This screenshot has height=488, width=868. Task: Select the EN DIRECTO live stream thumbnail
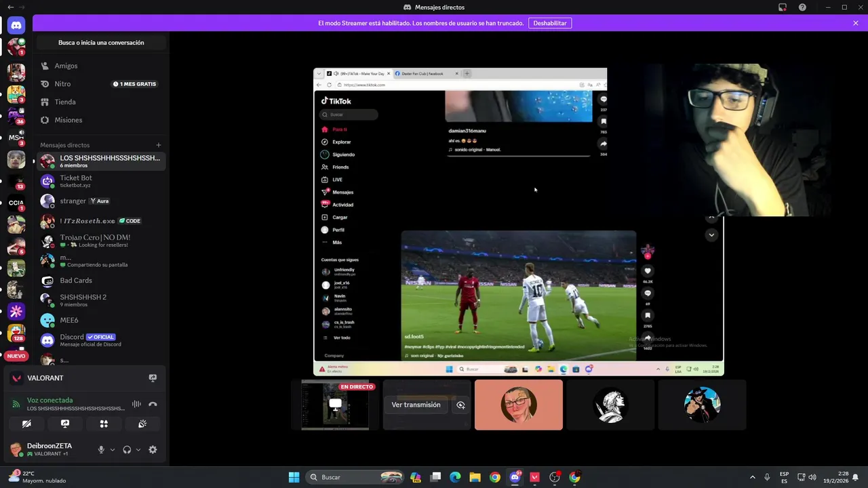(335, 405)
